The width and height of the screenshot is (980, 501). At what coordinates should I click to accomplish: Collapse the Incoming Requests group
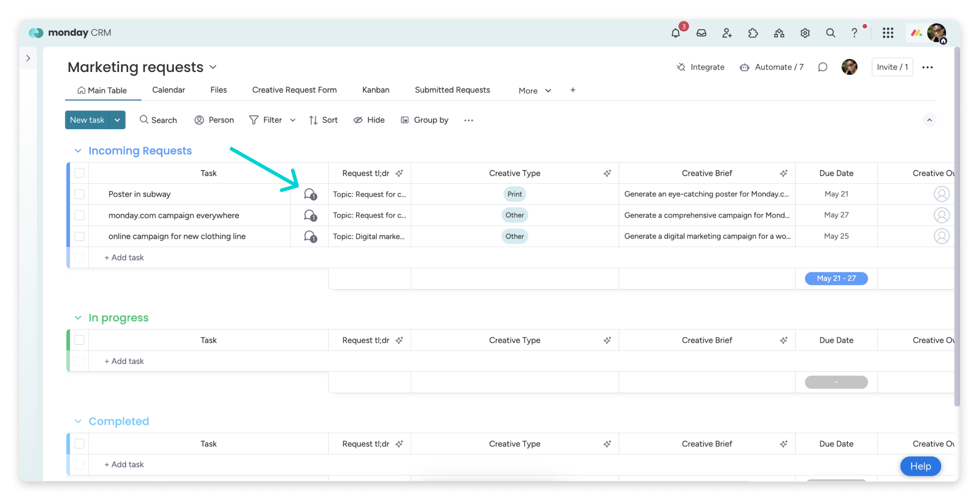78,151
